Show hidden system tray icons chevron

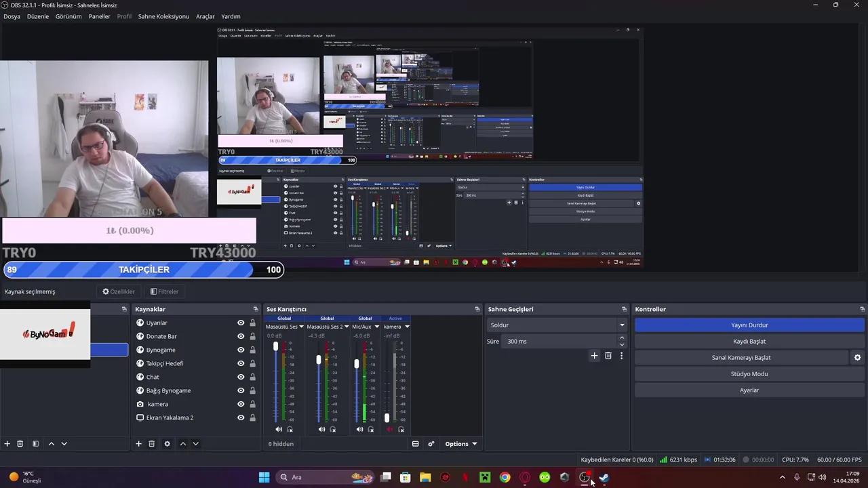(x=783, y=477)
